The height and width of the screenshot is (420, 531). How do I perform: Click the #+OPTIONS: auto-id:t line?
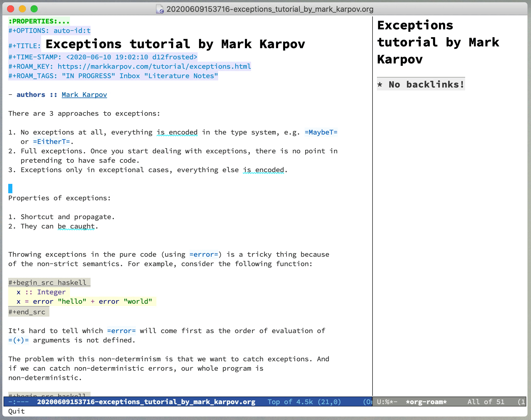(x=49, y=31)
